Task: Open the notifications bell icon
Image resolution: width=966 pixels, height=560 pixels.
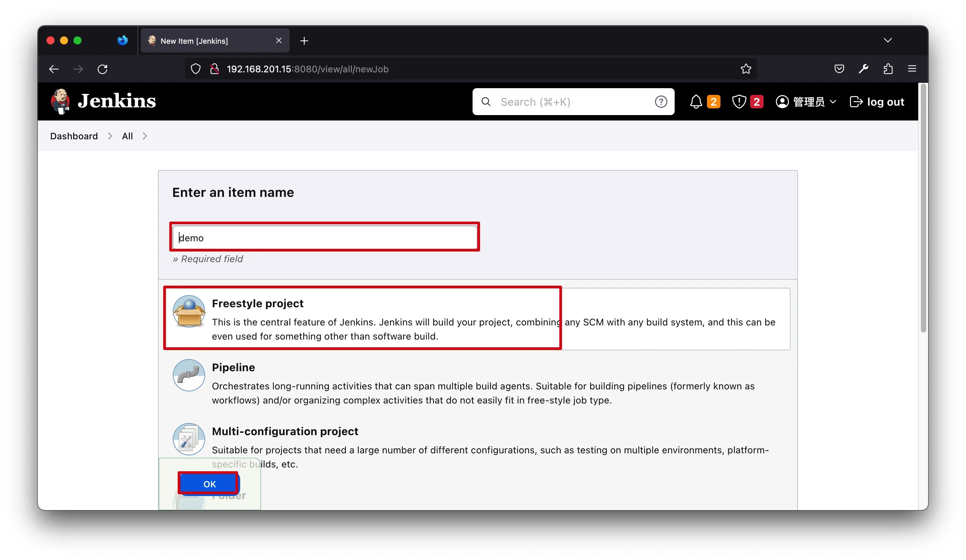Action: click(x=696, y=102)
